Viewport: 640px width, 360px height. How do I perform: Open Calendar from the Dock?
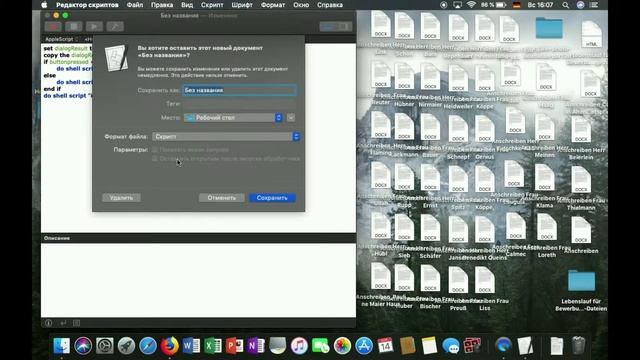tap(385, 346)
